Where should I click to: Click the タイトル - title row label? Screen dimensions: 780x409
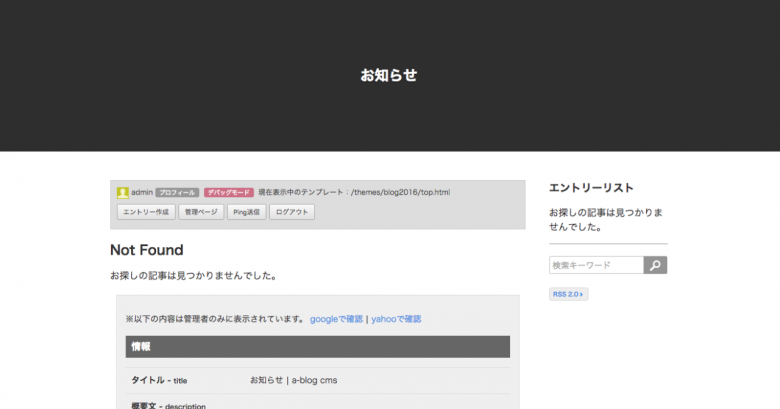click(x=159, y=380)
